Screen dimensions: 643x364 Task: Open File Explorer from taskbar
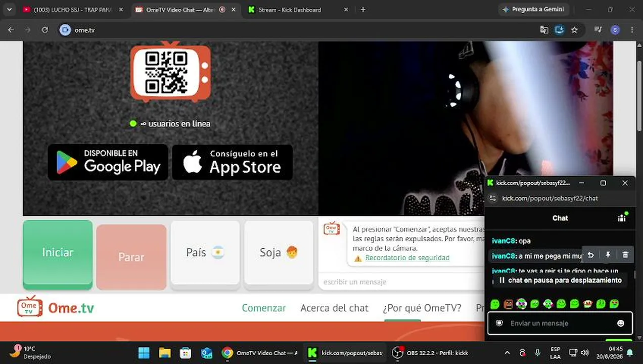pos(165,353)
